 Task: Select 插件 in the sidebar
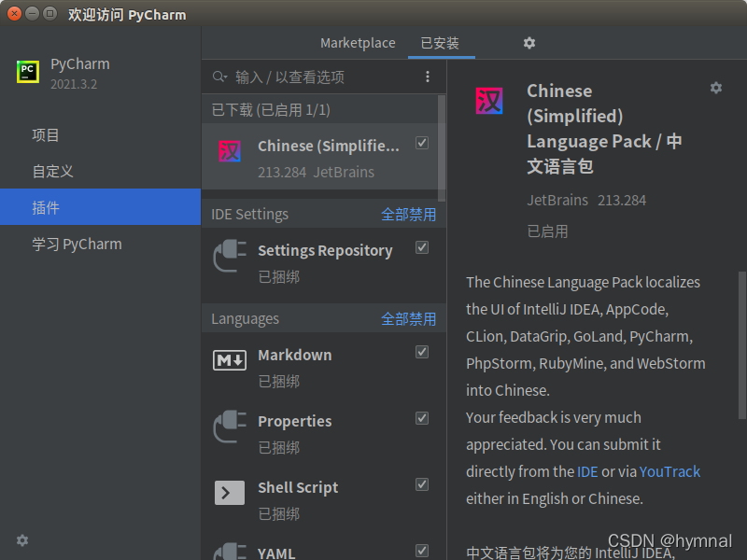[101, 207]
